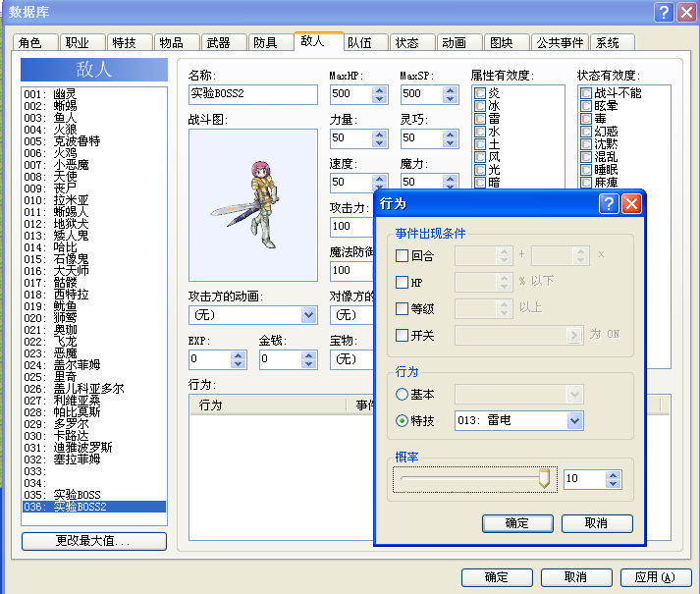Switch to the 物品 tab
This screenshot has width=700, height=594.
pos(177,43)
